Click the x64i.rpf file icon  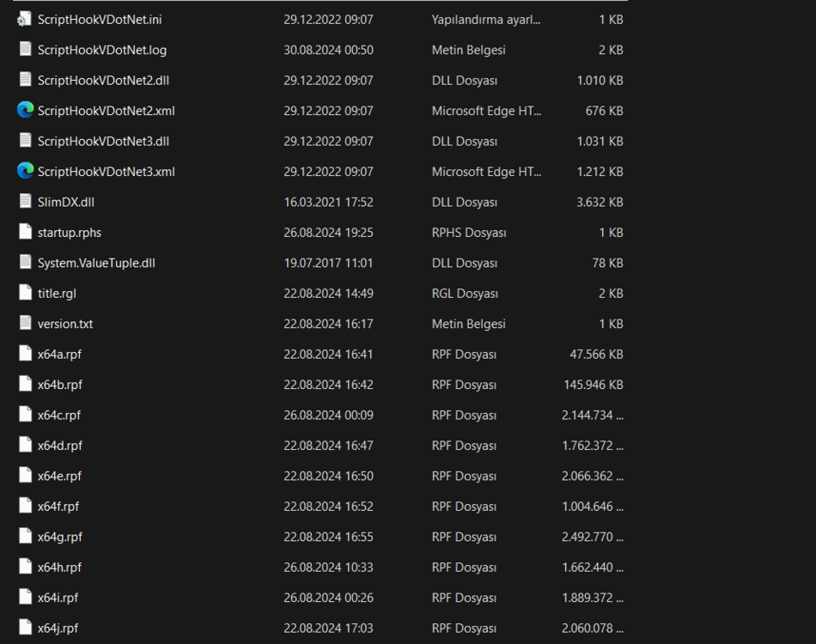pyautogui.click(x=25, y=597)
